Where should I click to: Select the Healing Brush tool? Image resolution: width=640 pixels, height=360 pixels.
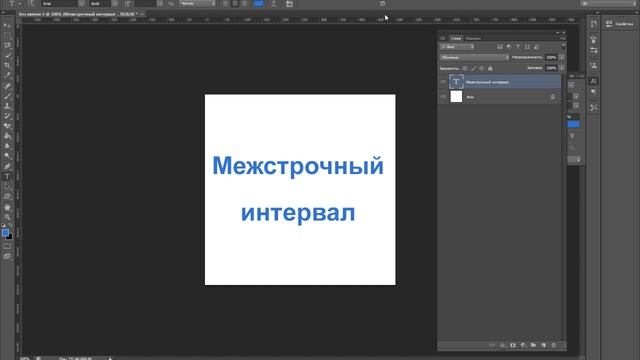(x=7, y=86)
